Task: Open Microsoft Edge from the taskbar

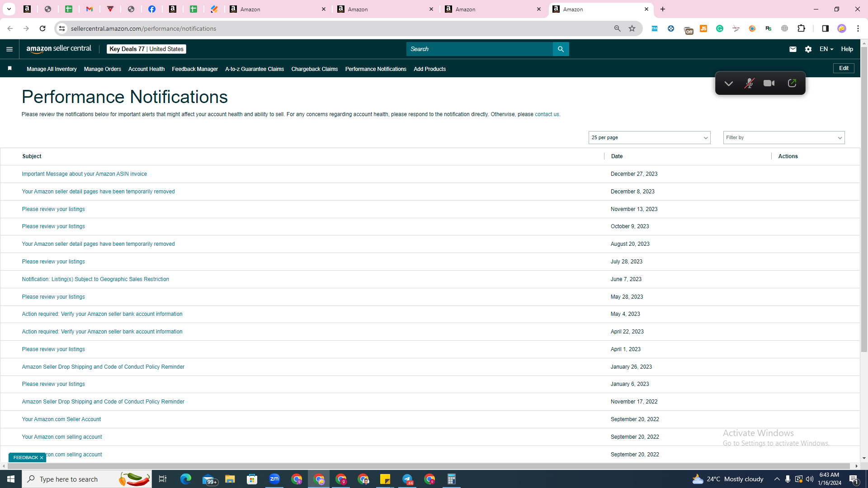Action: 186,479
